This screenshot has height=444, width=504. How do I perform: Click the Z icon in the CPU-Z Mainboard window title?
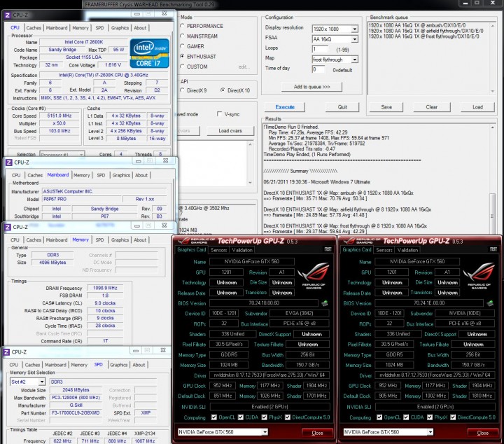coord(8,162)
